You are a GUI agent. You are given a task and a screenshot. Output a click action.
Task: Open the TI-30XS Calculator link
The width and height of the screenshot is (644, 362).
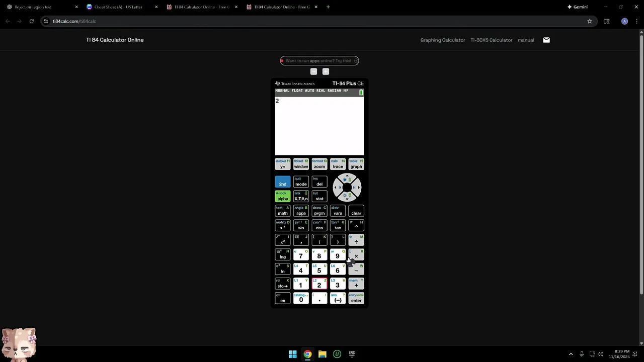[492, 40]
